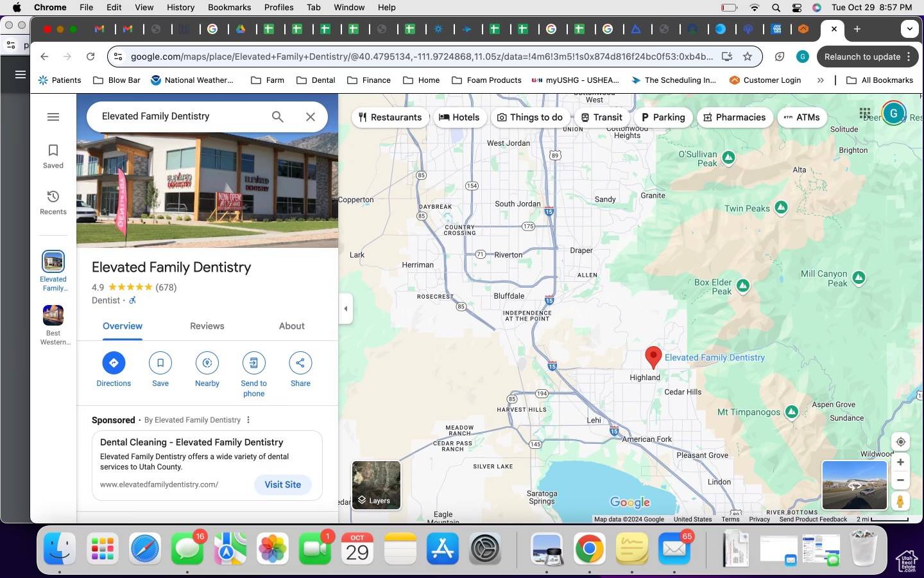Click the Chrome address bar
Screen dimensions: 924x578
click(421, 57)
